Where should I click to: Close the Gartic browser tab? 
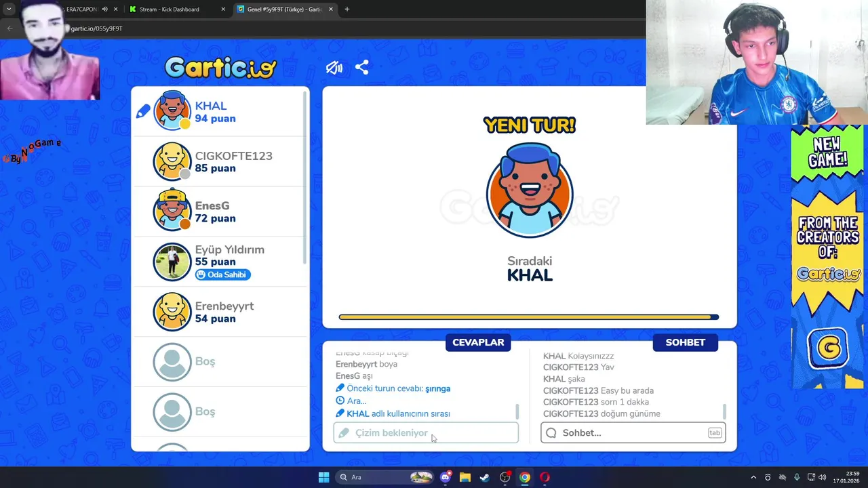(x=330, y=9)
